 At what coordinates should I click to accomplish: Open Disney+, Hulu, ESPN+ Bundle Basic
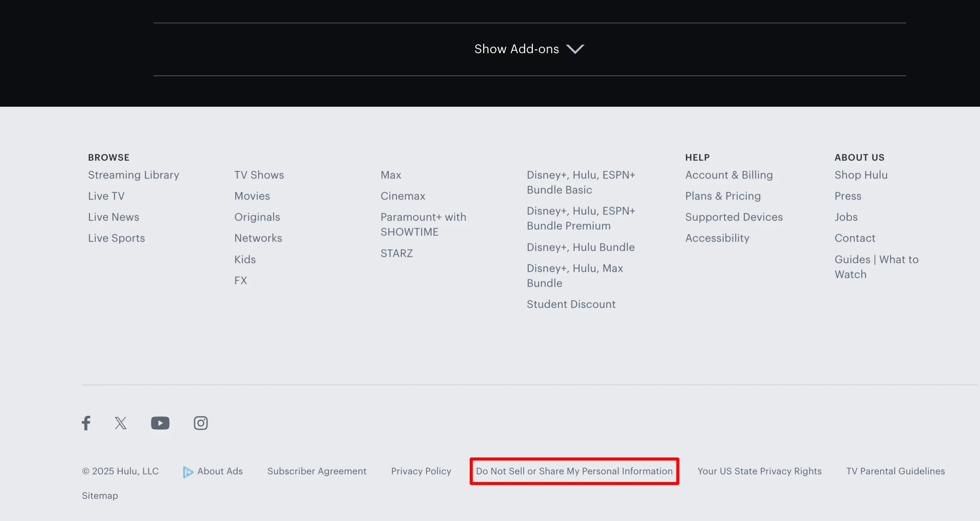point(581,182)
